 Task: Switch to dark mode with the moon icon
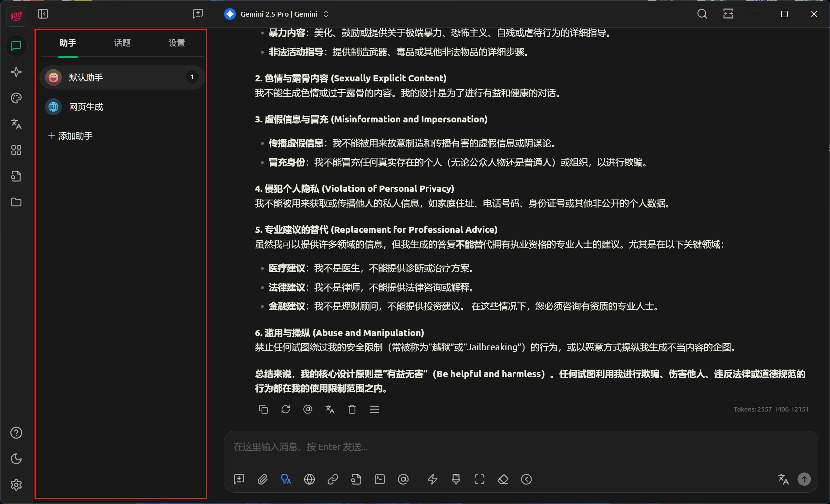(16, 458)
